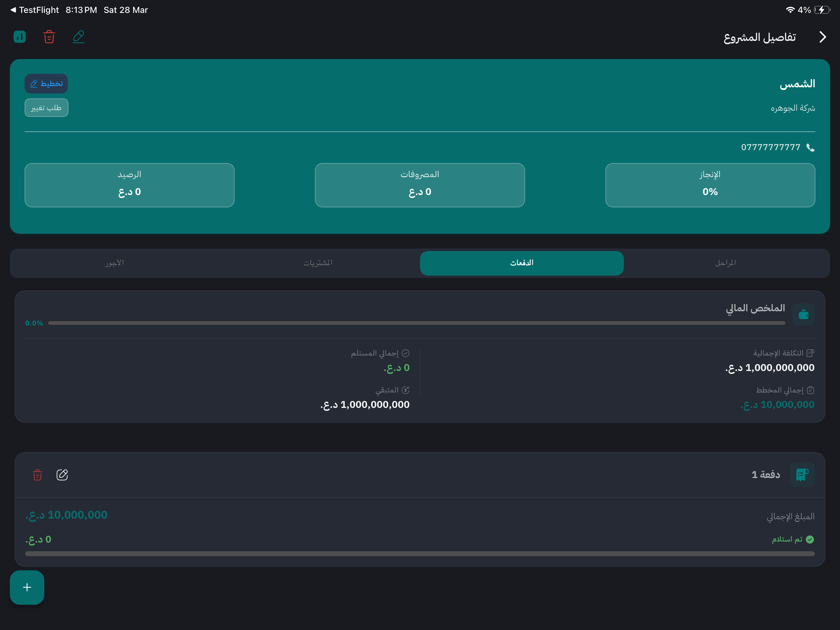Check the battery charging icon

coord(822,10)
